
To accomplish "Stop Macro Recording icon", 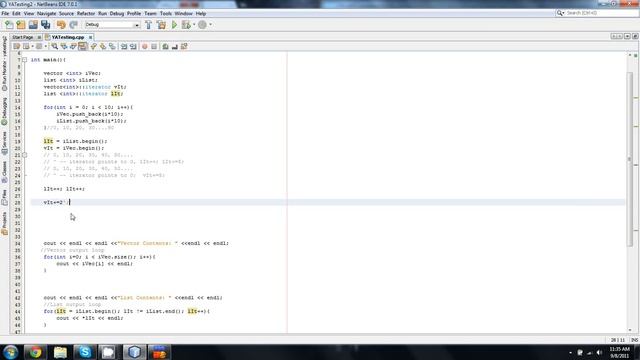I will click(x=154, y=47).
